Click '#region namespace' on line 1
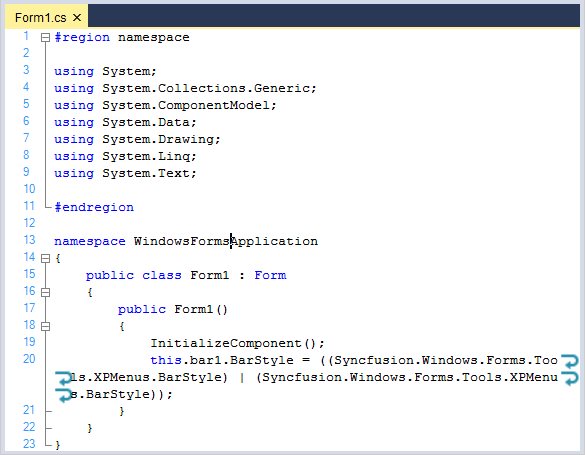This screenshot has height=455, width=585. [122, 38]
